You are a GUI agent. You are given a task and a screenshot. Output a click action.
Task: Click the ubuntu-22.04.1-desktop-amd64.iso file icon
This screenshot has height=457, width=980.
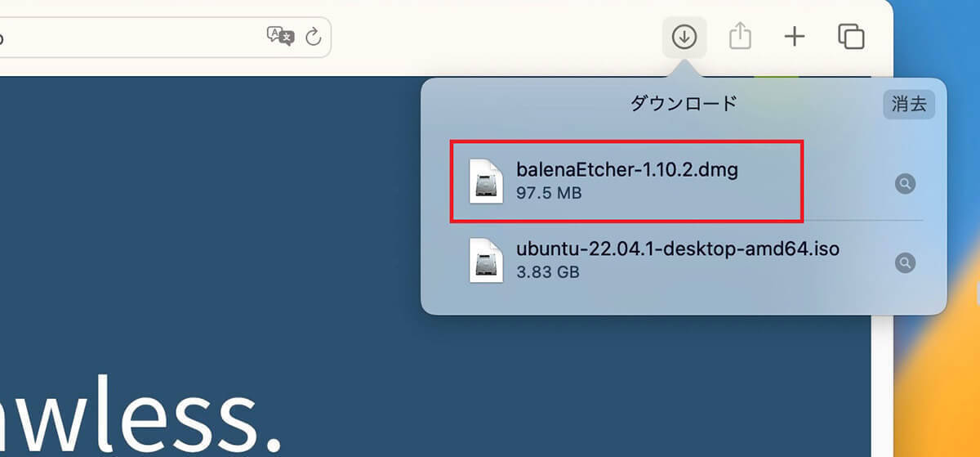(x=486, y=259)
